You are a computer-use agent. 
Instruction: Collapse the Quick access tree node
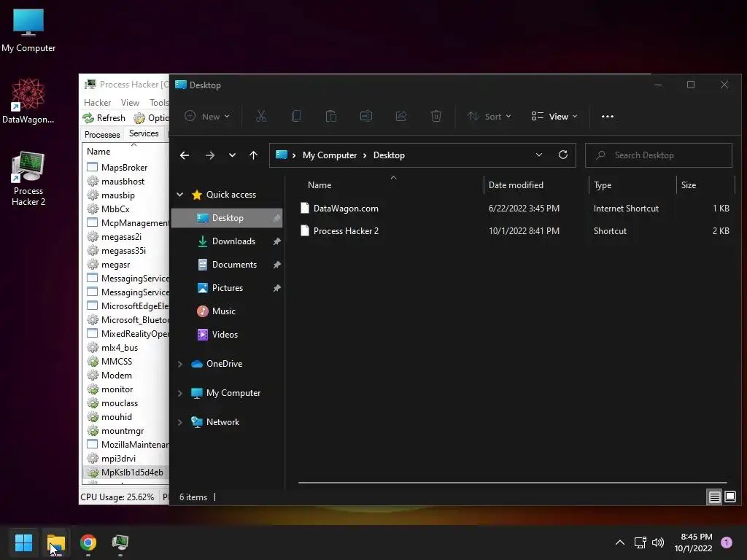[180, 194]
